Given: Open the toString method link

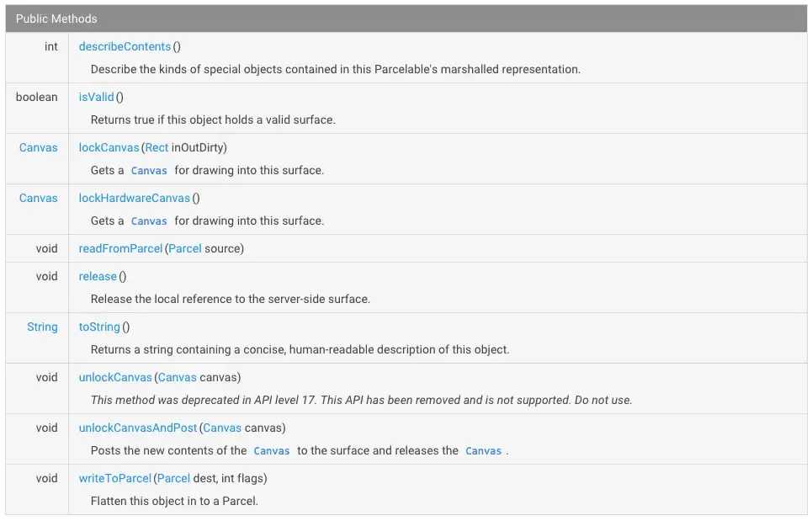Looking at the screenshot, I should [99, 327].
